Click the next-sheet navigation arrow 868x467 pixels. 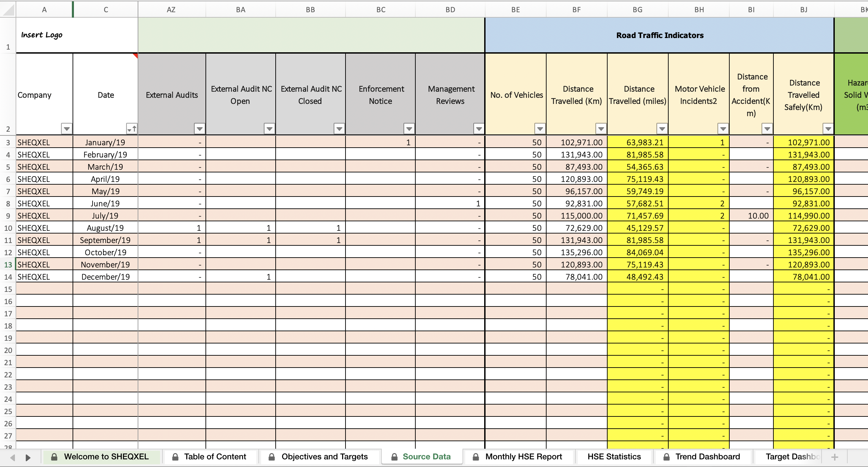pos(28,457)
